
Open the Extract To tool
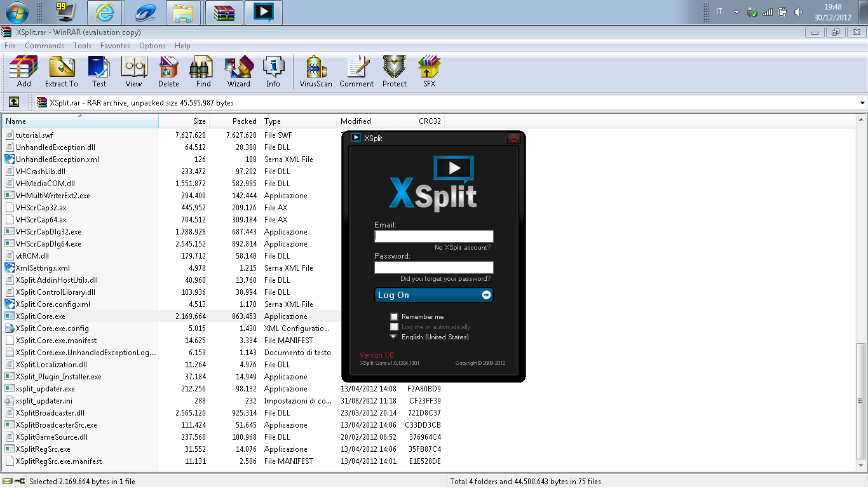pyautogui.click(x=62, y=71)
